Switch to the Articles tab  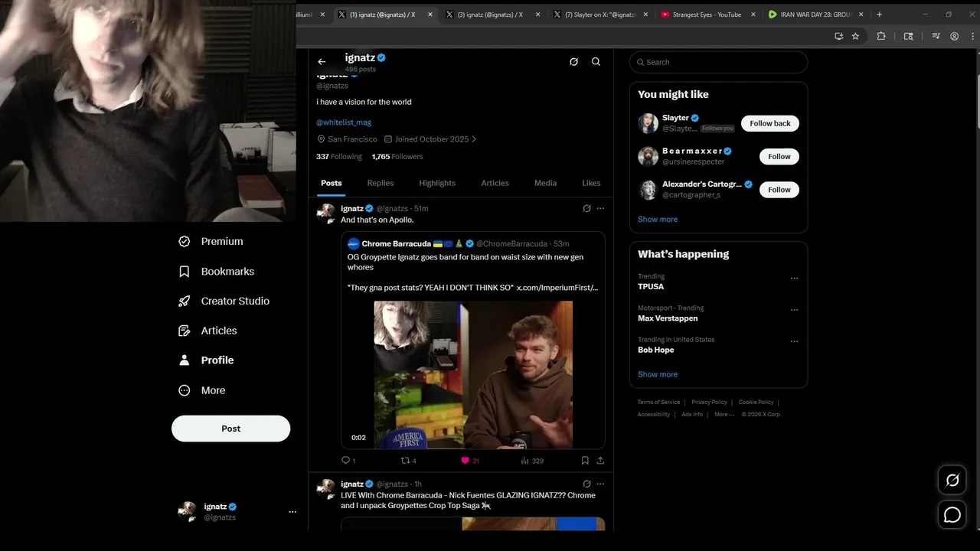495,184
